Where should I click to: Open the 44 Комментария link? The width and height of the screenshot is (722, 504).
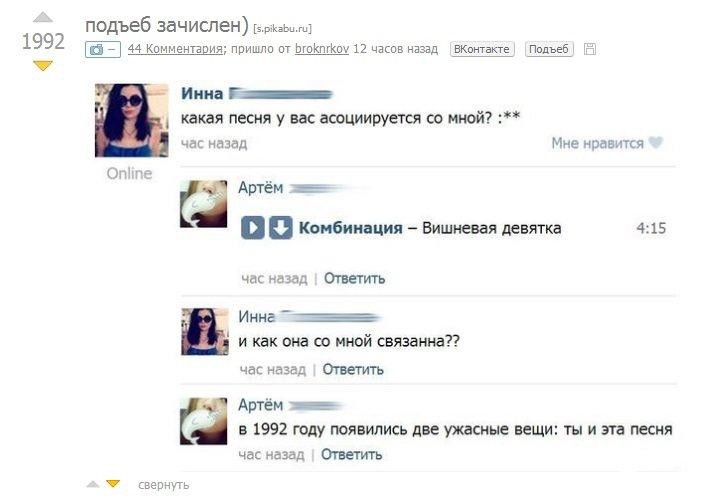[x=175, y=49]
